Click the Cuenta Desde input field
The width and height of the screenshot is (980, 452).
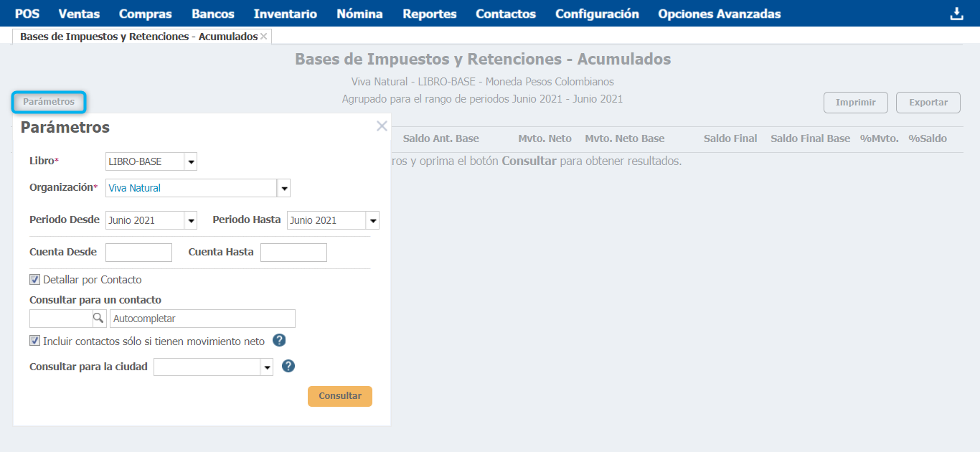[138, 253]
